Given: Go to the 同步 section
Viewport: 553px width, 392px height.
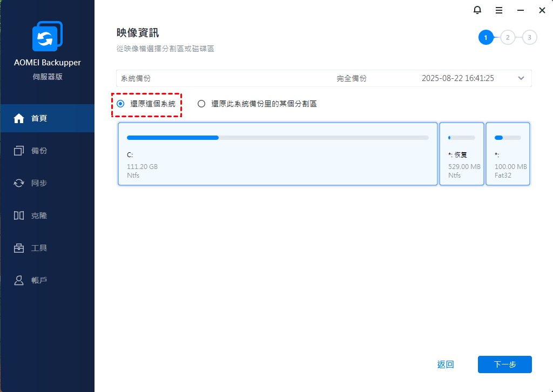Looking at the screenshot, I should click(x=48, y=183).
